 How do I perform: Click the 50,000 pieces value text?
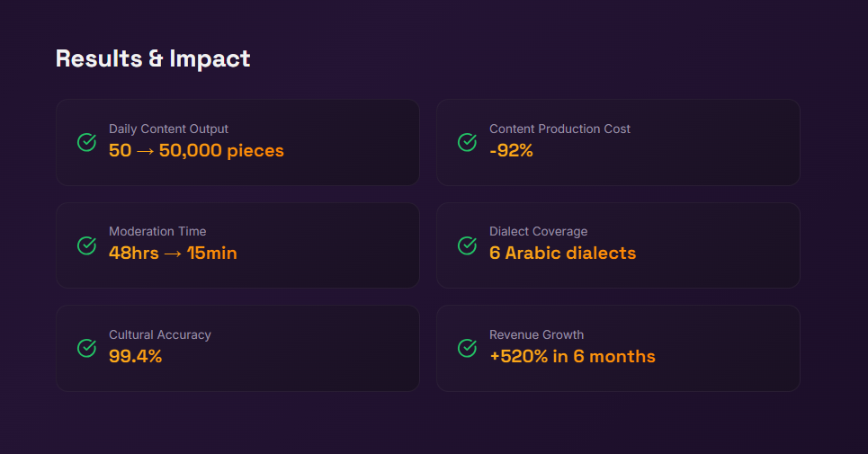[x=221, y=151]
